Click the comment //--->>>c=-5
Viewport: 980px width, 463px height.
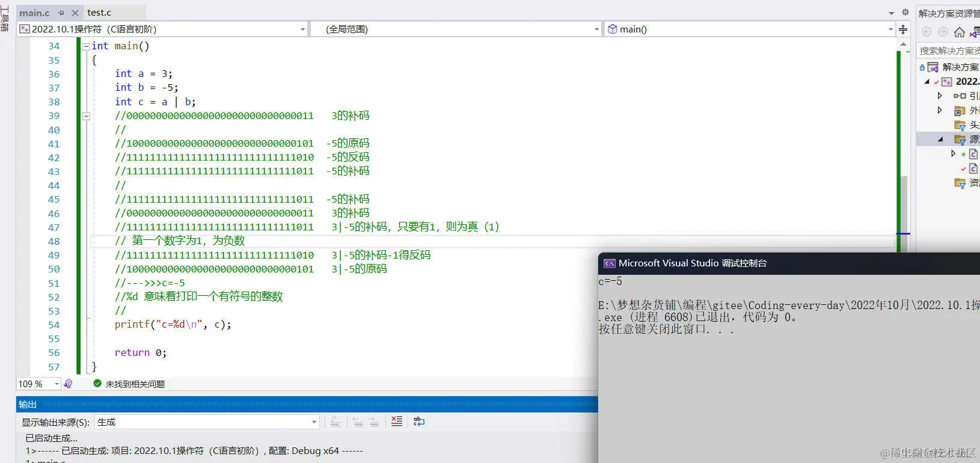pos(150,283)
